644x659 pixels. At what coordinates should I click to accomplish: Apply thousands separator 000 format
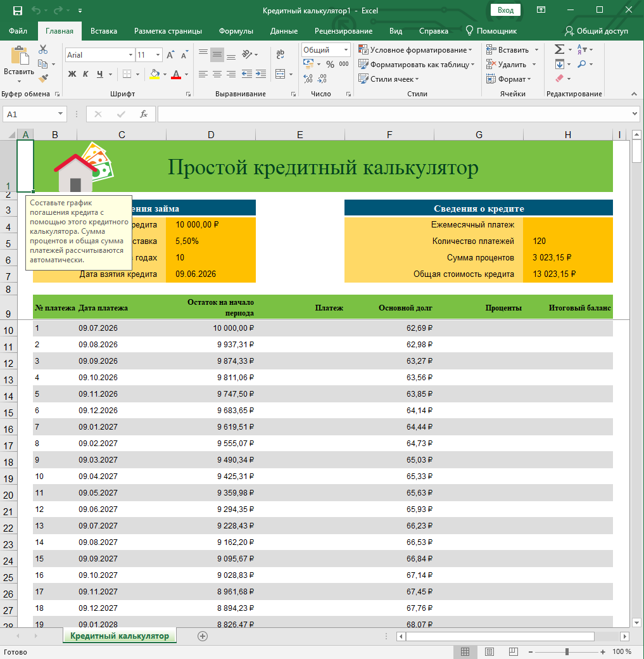[344, 64]
